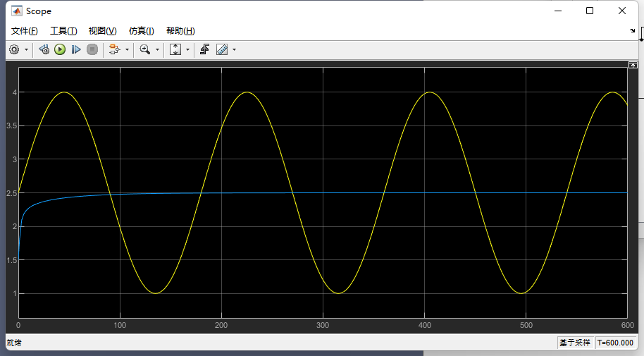
Task: Click the 就绪 status text
Action: pyautogui.click(x=14, y=343)
